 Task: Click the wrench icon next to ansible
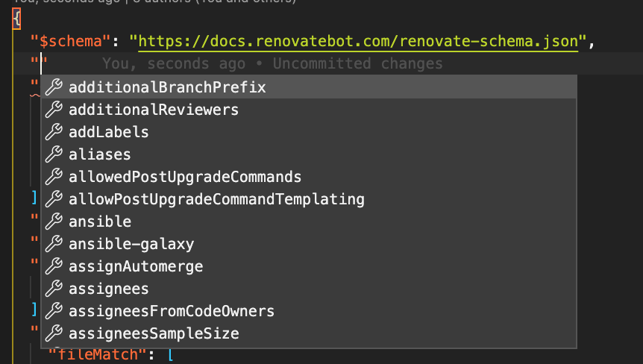click(54, 222)
